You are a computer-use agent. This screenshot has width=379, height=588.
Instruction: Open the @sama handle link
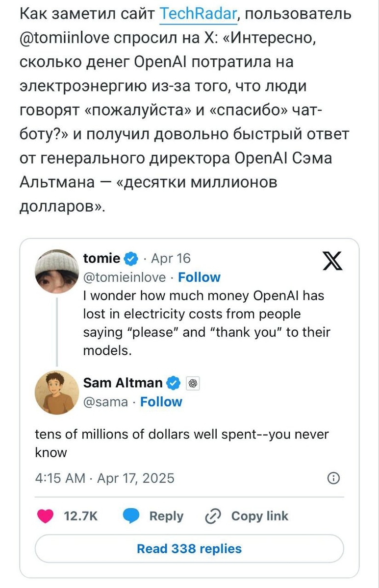click(105, 402)
